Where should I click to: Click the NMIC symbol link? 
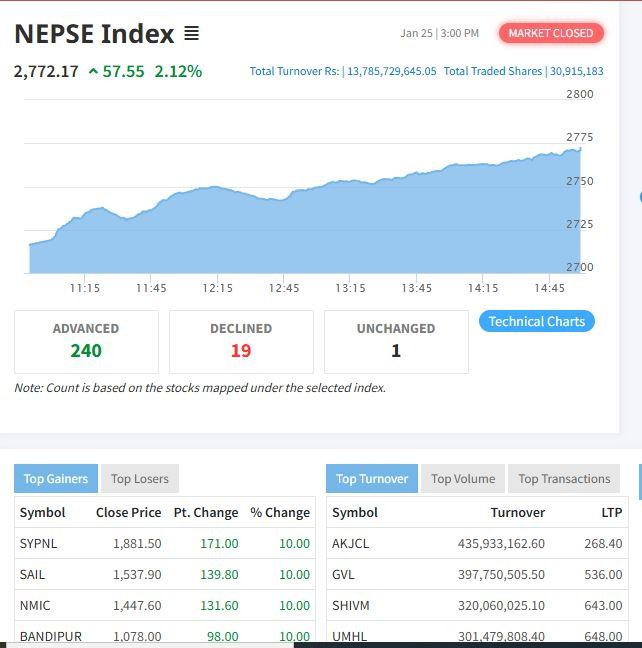click(35, 605)
